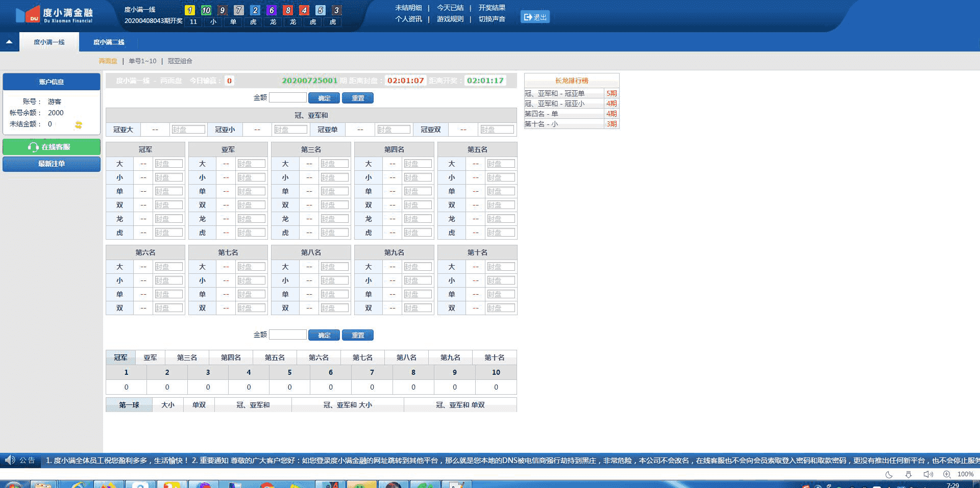Image resolution: width=980 pixels, height=488 pixels.
Task: Click the 退出 logout button
Action: coord(535,17)
